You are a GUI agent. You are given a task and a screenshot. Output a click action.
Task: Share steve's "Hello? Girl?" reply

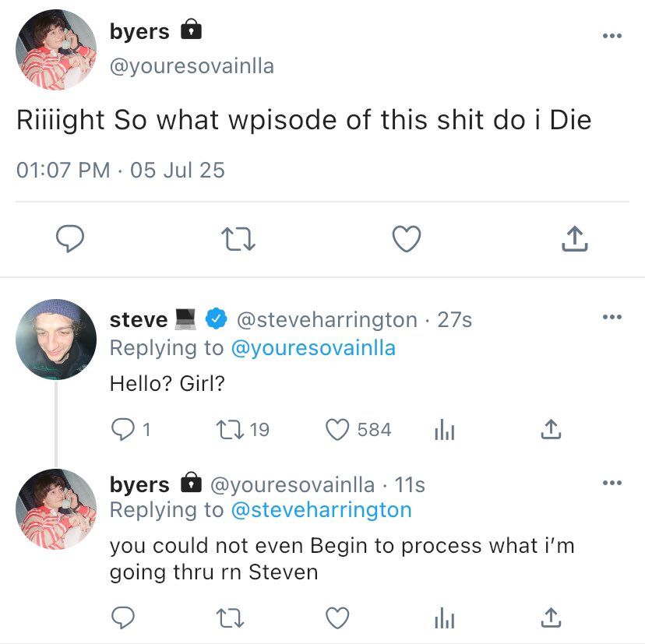[550, 429]
